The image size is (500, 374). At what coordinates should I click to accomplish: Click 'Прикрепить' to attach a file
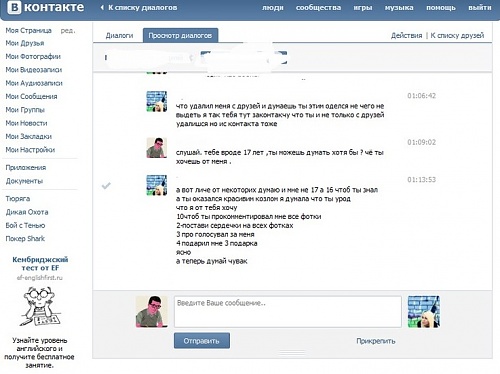coord(376,341)
